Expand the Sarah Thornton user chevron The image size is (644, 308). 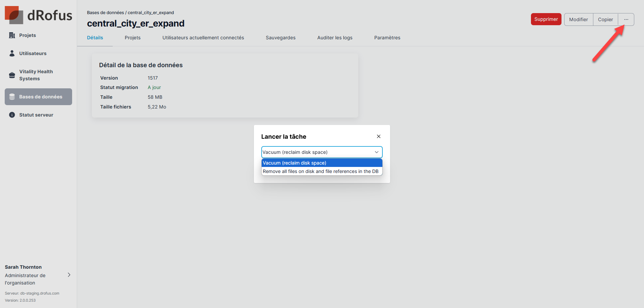69,275
